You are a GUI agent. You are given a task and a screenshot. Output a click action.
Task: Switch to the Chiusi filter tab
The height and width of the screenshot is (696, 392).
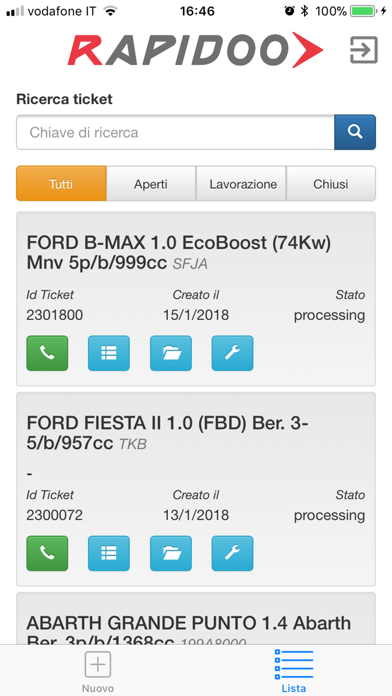(x=331, y=184)
